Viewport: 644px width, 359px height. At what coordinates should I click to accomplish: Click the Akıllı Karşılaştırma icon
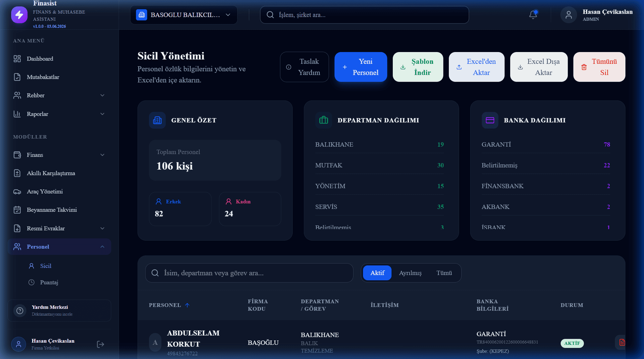[17, 173]
